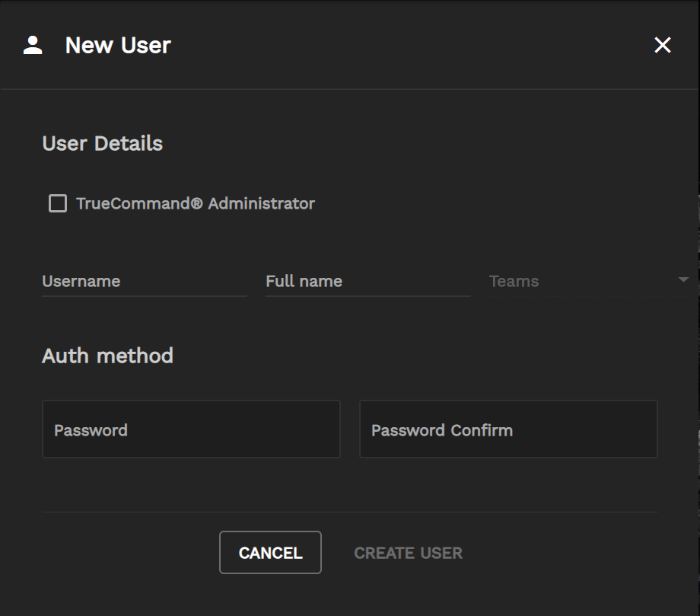Image resolution: width=700 pixels, height=616 pixels.
Task: Click the TrueCommand® Administrator label text
Action: click(195, 203)
